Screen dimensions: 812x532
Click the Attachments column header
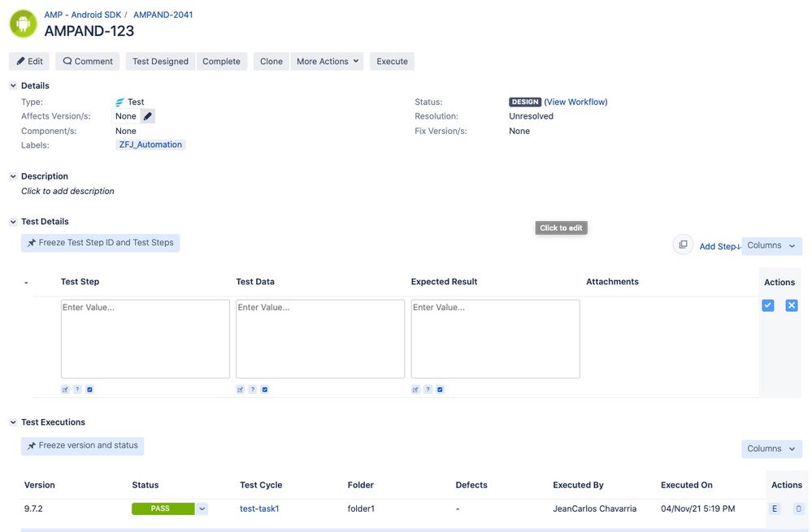612,282
